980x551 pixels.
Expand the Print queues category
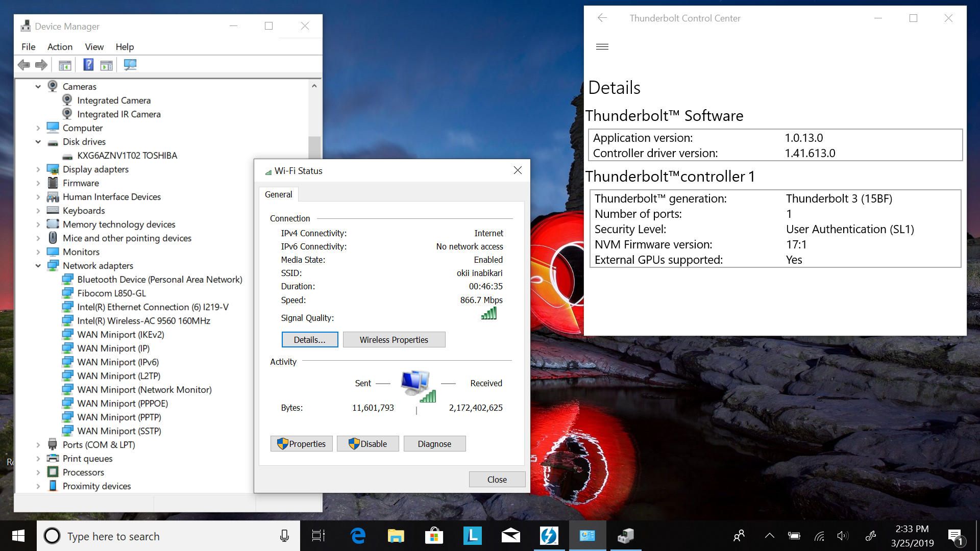coord(38,459)
